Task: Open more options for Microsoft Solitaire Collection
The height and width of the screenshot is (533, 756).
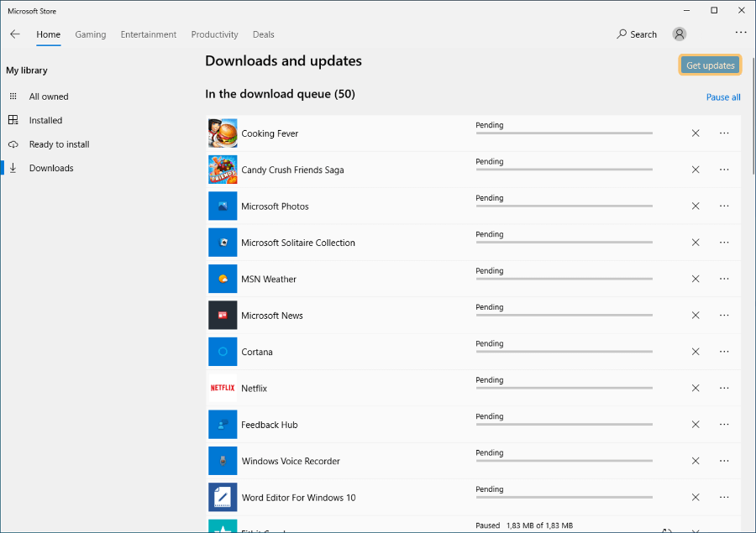Action: coord(724,243)
